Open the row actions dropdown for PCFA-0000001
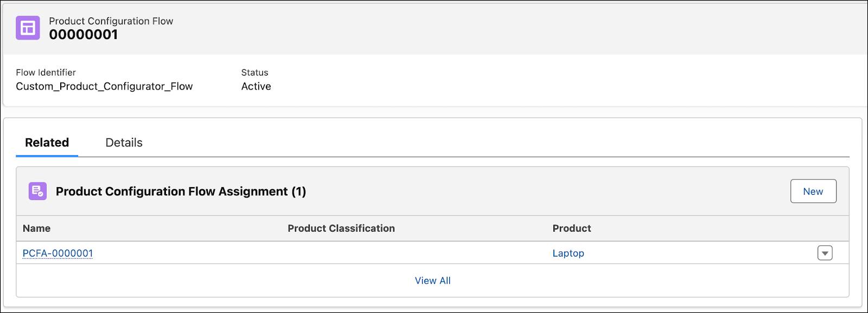This screenshot has width=868, height=313. (825, 253)
